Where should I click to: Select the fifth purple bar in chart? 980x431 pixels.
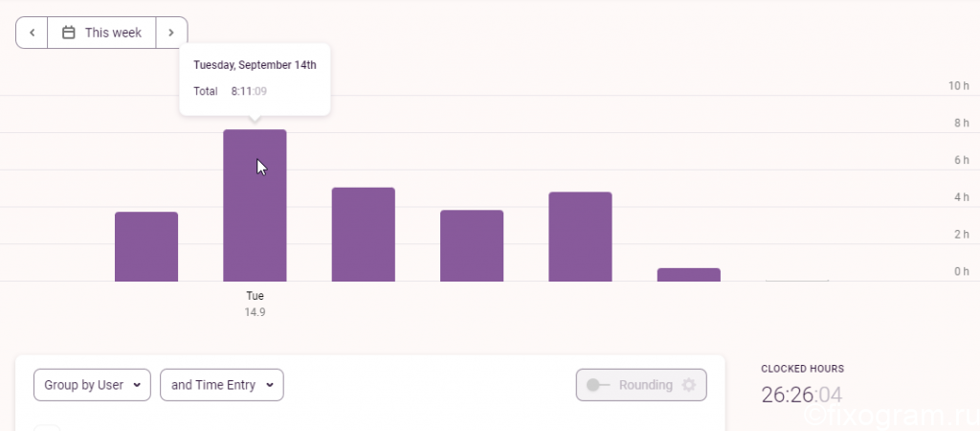pos(580,237)
